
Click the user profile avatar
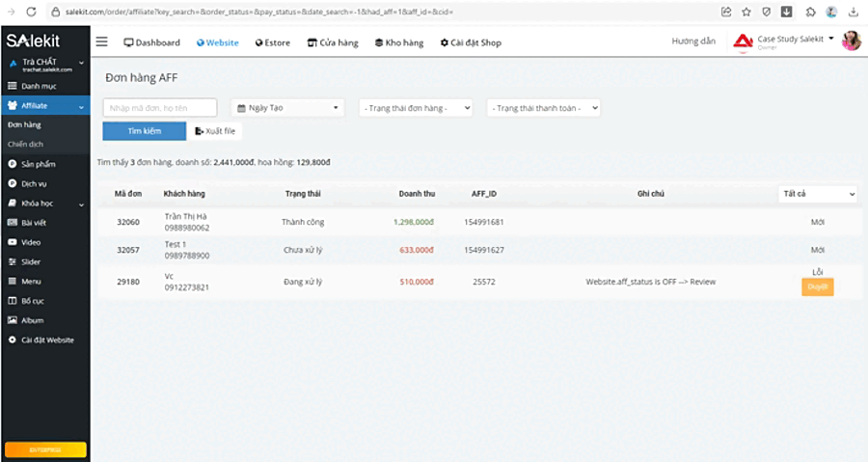852,41
